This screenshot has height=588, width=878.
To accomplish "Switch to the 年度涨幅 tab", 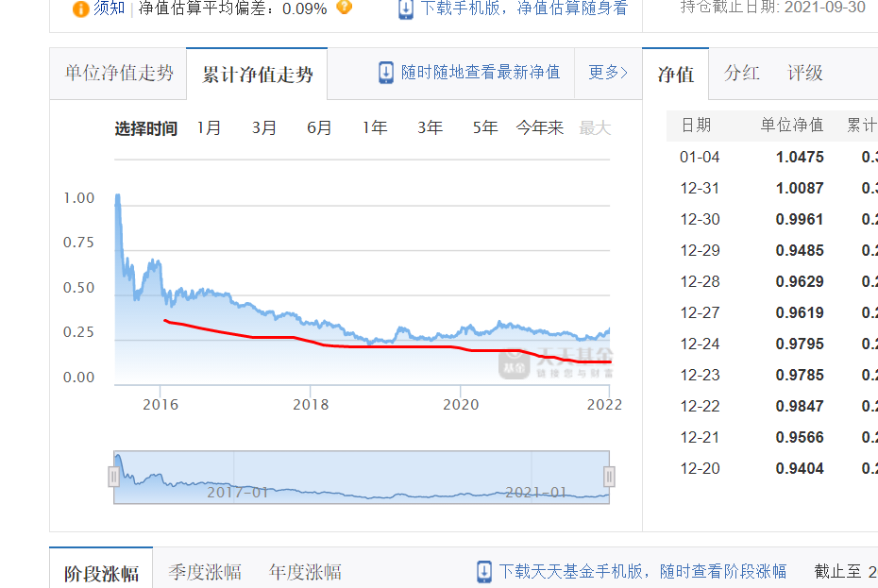I will (305, 572).
